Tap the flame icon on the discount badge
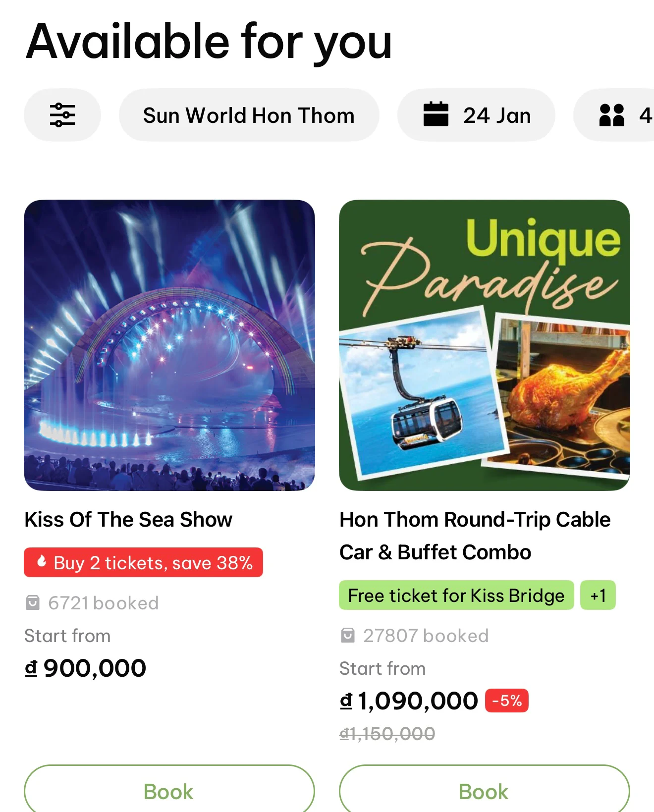 [x=42, y=562]
